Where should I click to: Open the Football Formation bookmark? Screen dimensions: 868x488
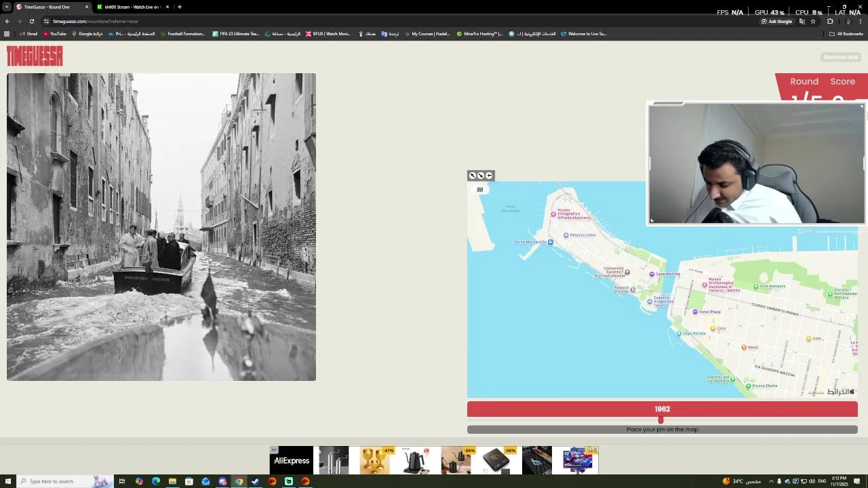click(x=182, y=34)
